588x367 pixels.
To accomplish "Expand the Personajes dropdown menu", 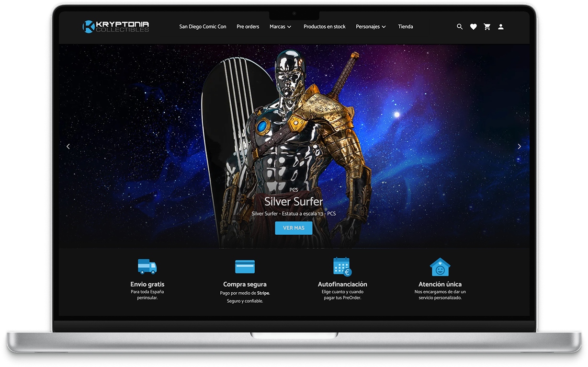I will click(371, 27).
